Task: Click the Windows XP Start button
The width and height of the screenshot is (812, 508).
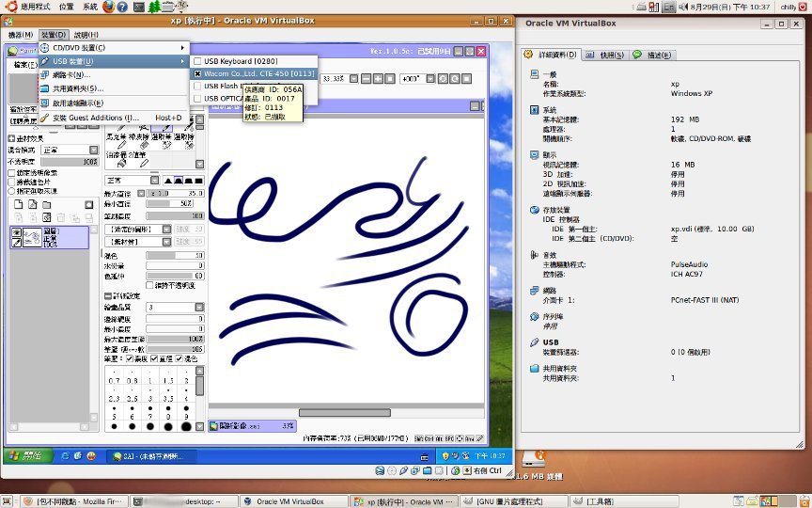Action: pos(27,455)
